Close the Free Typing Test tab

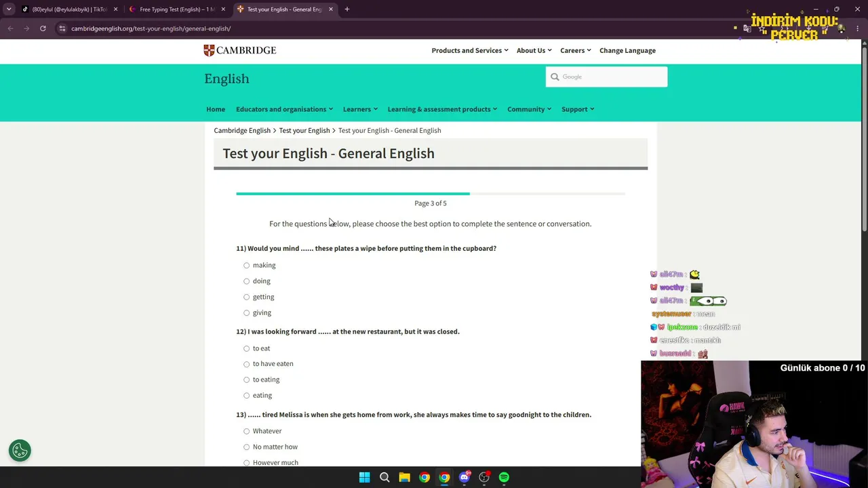223,9
